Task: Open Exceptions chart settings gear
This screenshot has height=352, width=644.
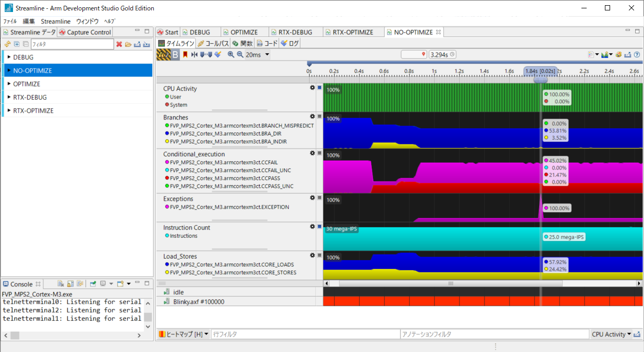Action: coord(312,198)
